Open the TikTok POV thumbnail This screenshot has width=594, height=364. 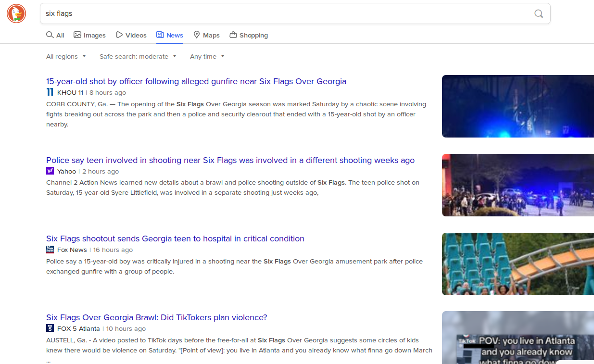pos(518,338)
